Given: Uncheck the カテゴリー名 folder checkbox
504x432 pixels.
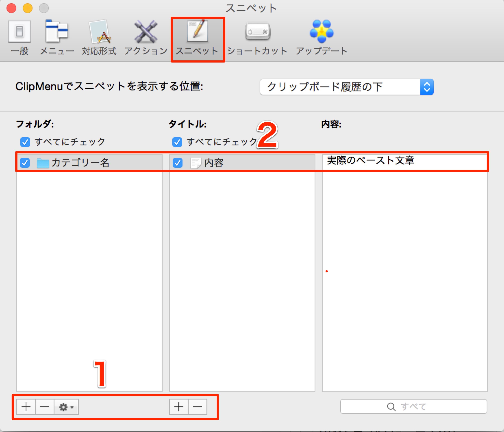Looking at the screenshot, I should [x=25, y=163].
